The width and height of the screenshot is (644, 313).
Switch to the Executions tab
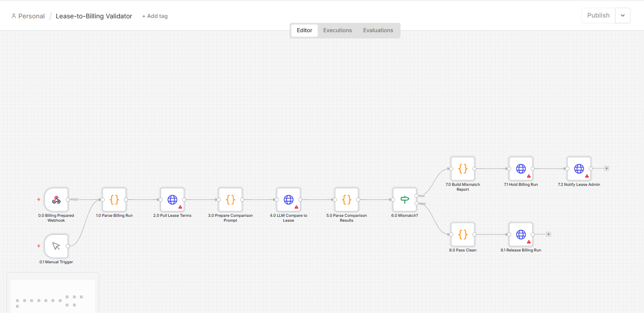(x=337, y=30)
